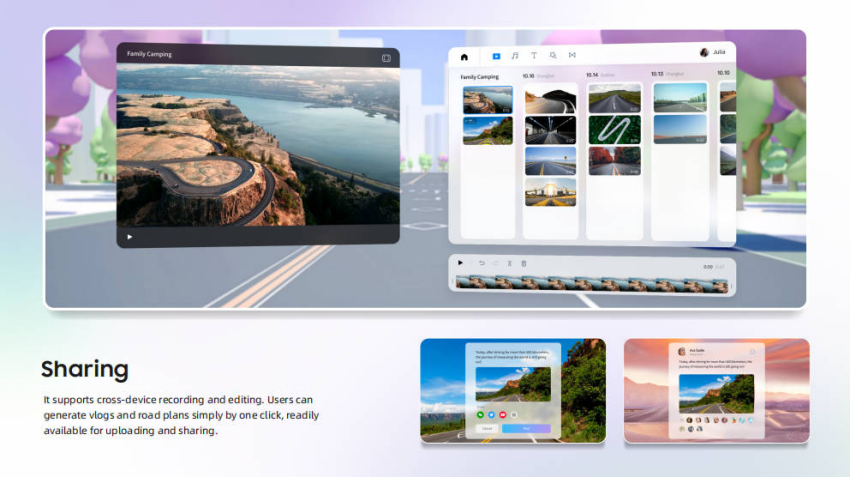Select the transitions bow-tie icon

coord(572,55)
